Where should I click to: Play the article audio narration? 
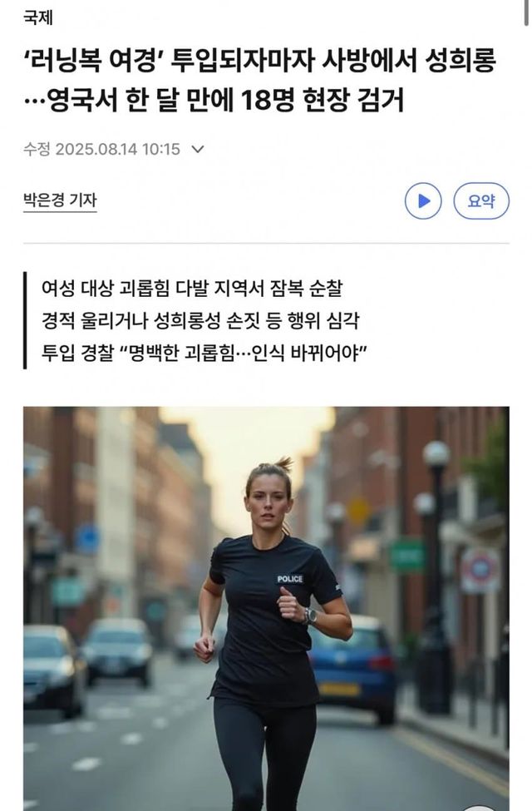tap(423, 200)
